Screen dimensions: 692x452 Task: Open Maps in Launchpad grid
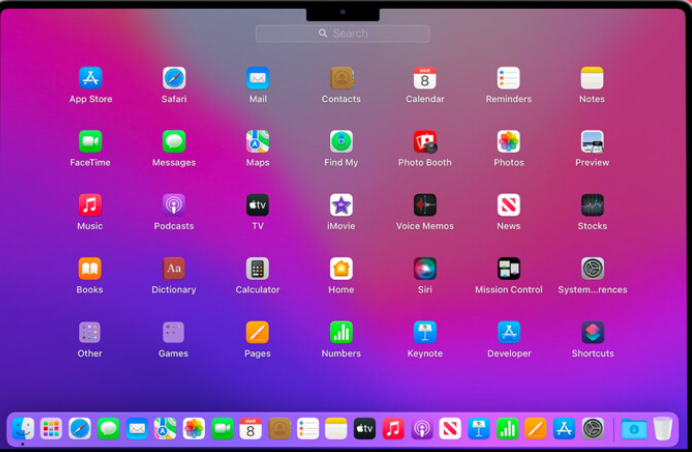pos(258,142)
